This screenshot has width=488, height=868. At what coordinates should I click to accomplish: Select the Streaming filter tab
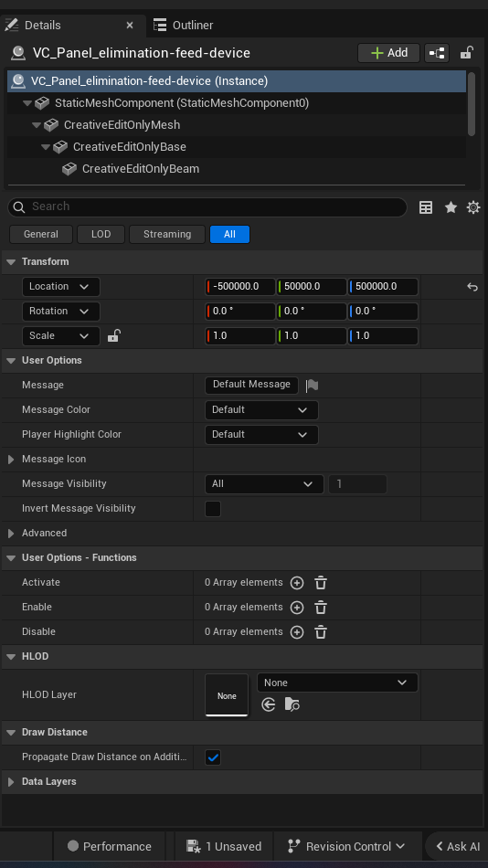point(167,235)
